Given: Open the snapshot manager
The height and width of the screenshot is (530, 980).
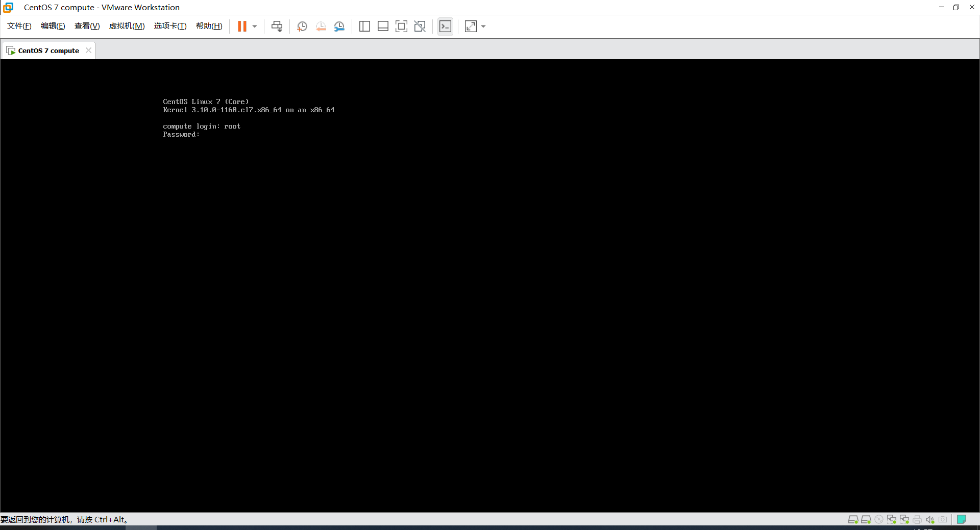Looking at the screenshot, I should 339,27.
